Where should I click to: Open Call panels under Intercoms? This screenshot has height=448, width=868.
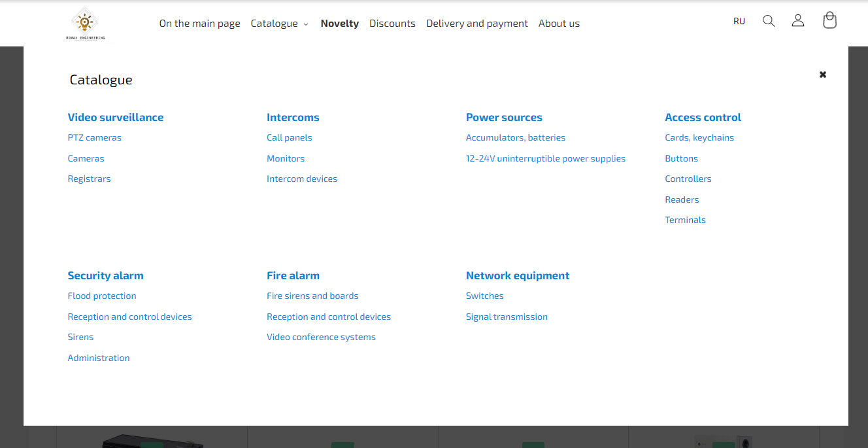pyautogui.click(x=289, y=138)
